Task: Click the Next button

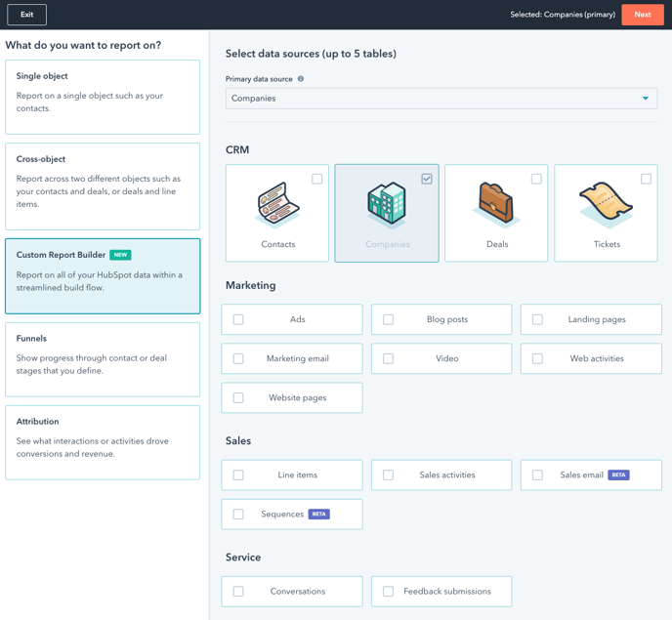Action: coord(642,15)
